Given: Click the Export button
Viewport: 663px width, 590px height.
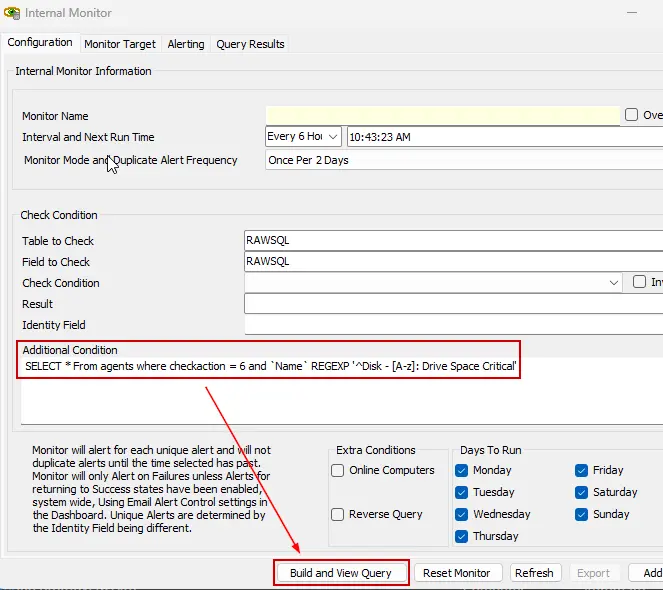Looking at the screenshot, I should (593, 573).
